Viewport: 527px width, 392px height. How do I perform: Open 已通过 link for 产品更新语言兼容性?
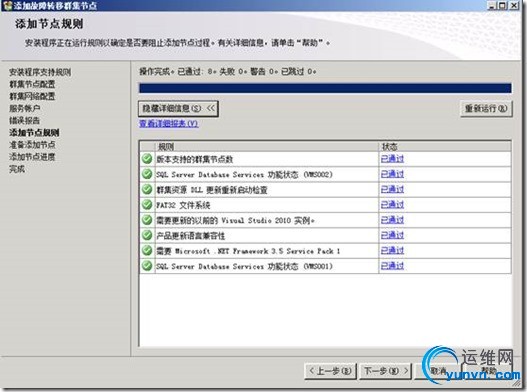tap(392, 235)
